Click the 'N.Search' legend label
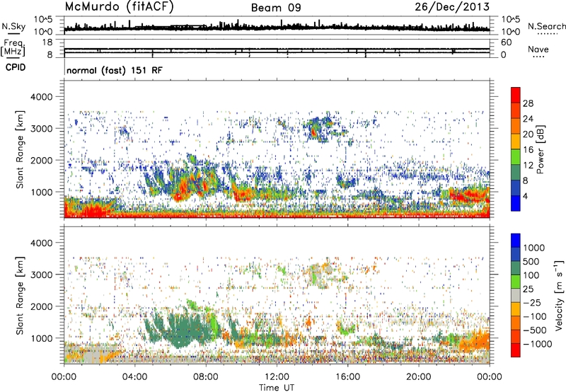566x392 pixels. tap(546, 26)
